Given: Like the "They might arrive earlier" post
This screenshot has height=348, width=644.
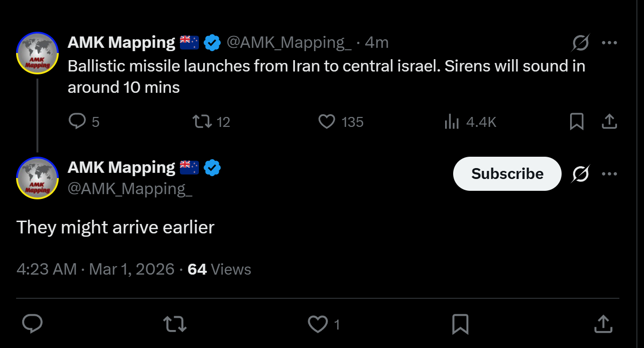Looking at the screenshot, I should tap(318, 324).
